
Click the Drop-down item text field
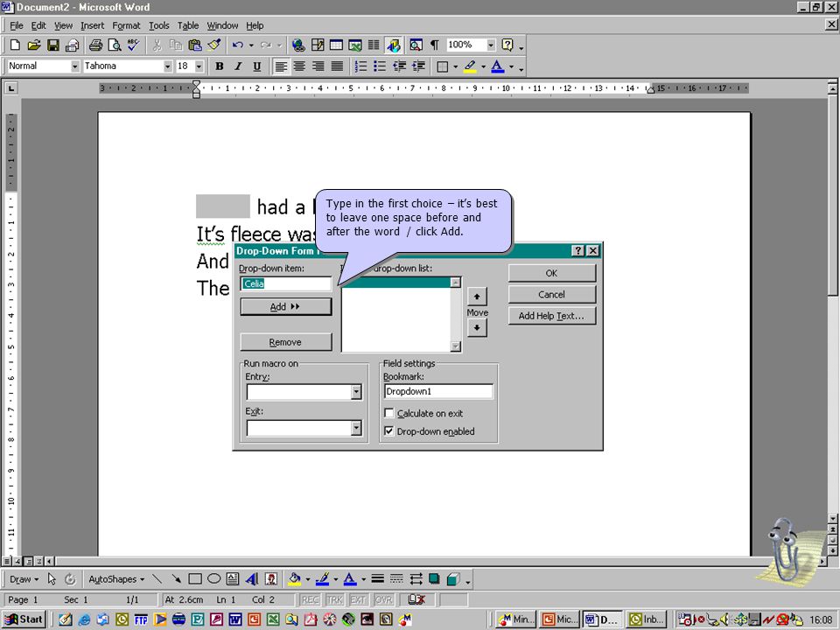click(x=286, y=283)
